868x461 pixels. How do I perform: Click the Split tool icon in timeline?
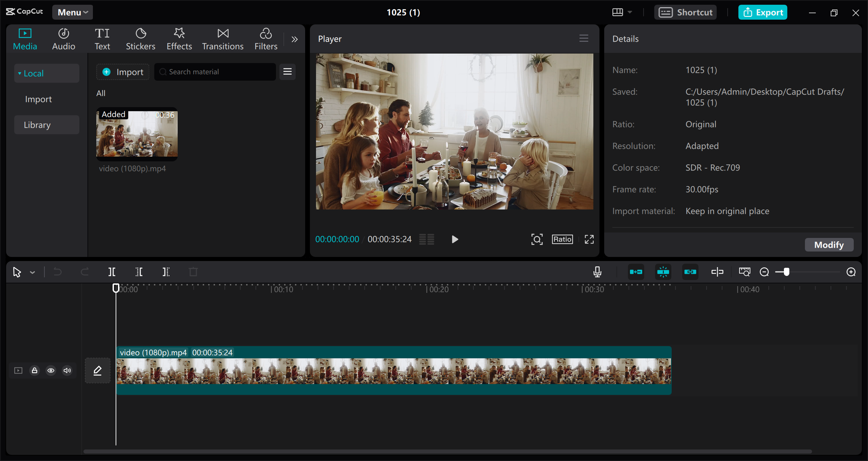[x=113, y=272]
